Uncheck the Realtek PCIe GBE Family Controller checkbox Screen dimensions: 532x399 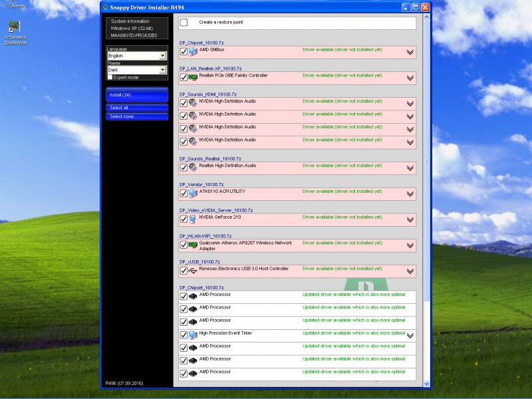[x=184, y=78]
